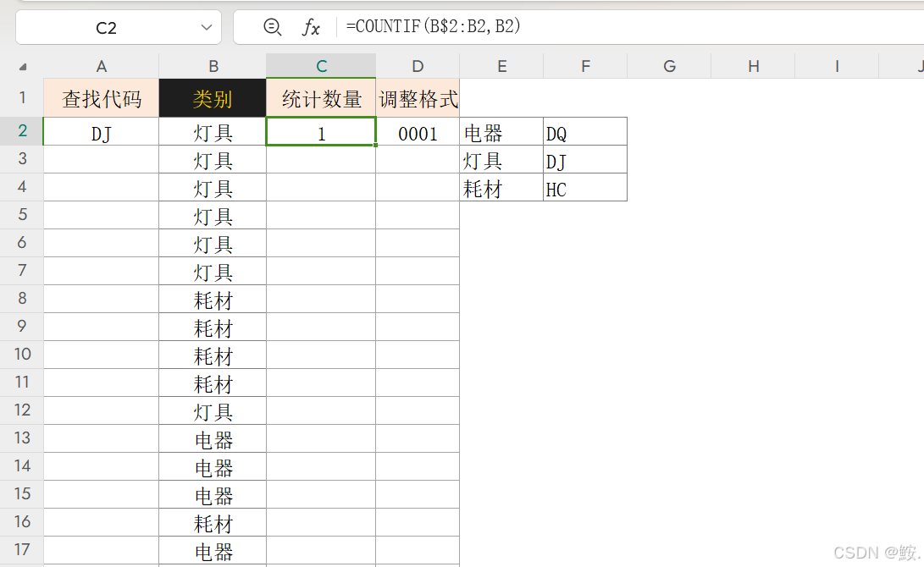The image size is (924, 567).
Task: Select cell B2 containing 灯具
Action: [213, 131]
